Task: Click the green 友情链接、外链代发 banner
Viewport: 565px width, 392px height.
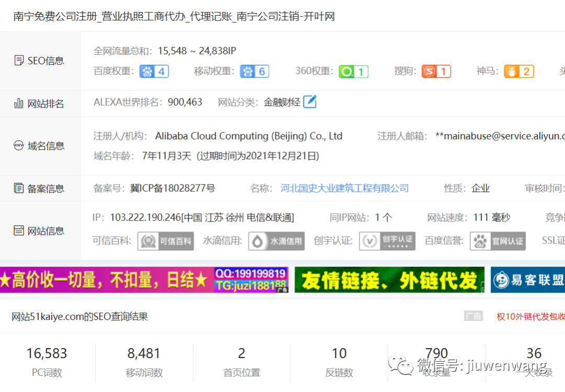Action: pyautogui.click(x=390, y=280)
